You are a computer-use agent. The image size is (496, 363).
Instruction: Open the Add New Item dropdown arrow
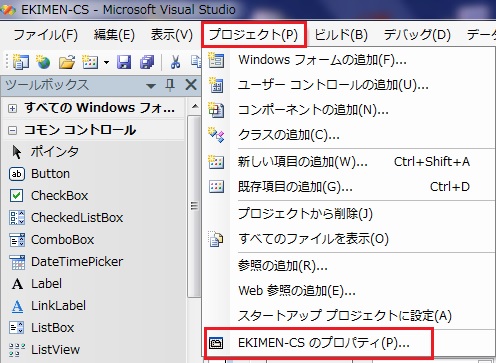[106, 62]
